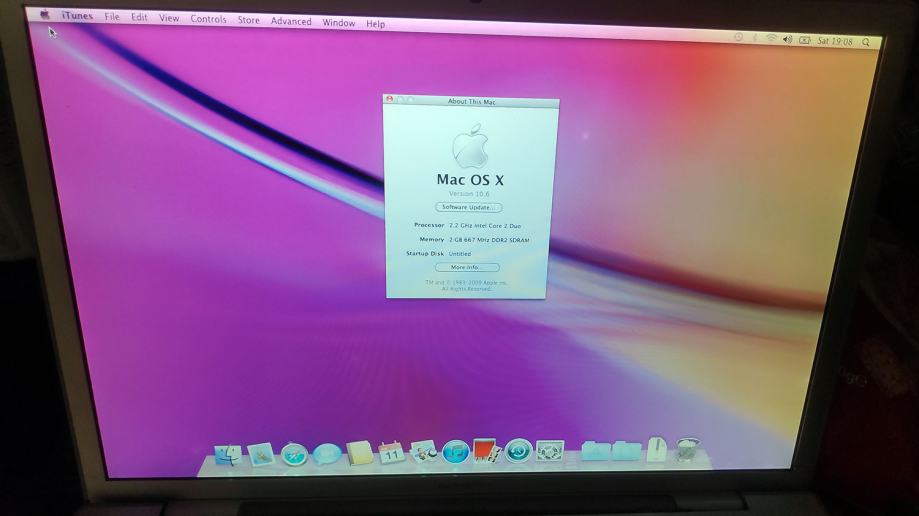
Task: Click the Sat 19:08 clock
Action: 835,41
